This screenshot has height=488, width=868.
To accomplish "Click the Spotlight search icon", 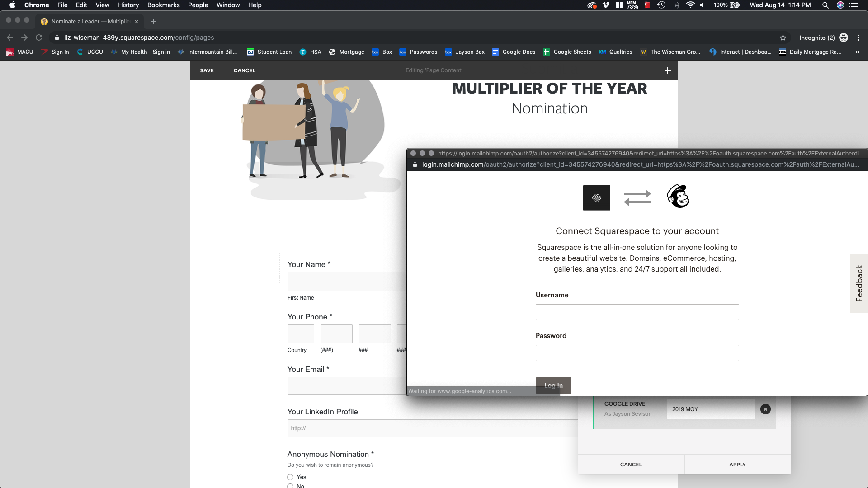I will point(825,5).
